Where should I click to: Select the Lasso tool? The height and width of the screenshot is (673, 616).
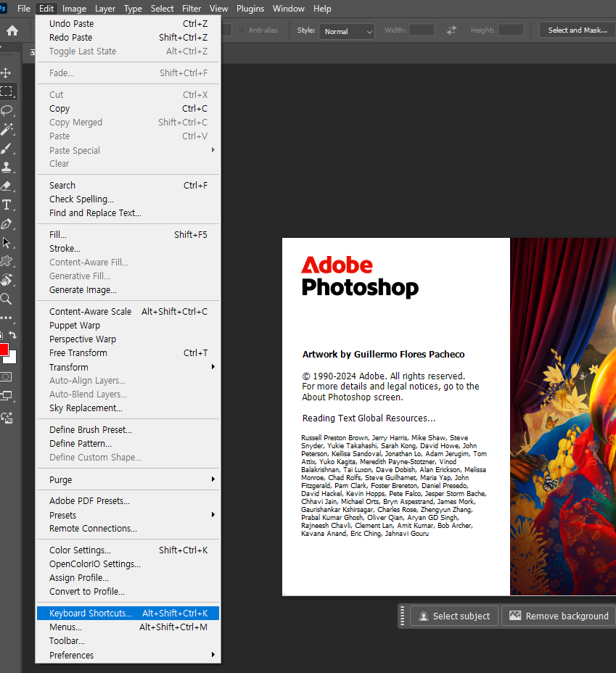point(7,110)
